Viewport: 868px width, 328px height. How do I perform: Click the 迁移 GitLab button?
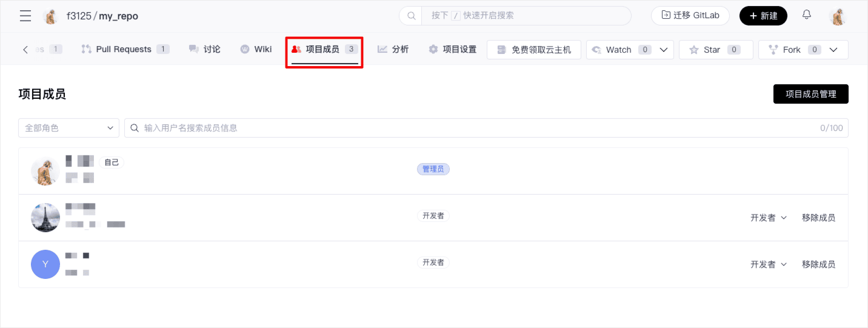coord(690,16)
